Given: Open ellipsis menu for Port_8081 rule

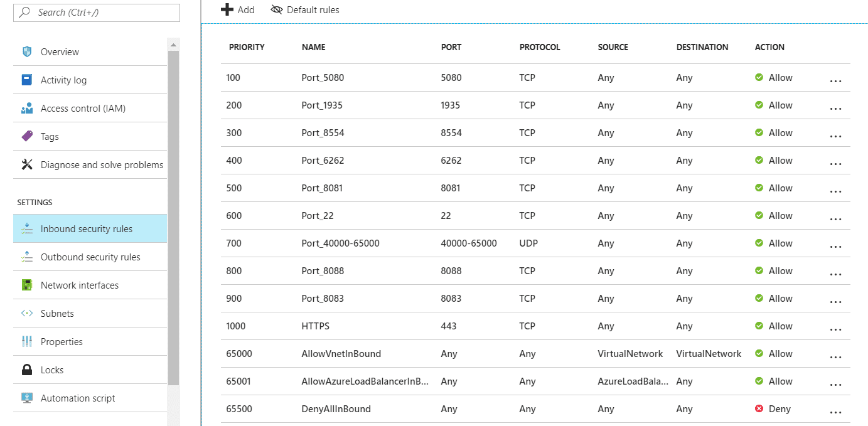Looking at the screenshot, I should (835, 192).
